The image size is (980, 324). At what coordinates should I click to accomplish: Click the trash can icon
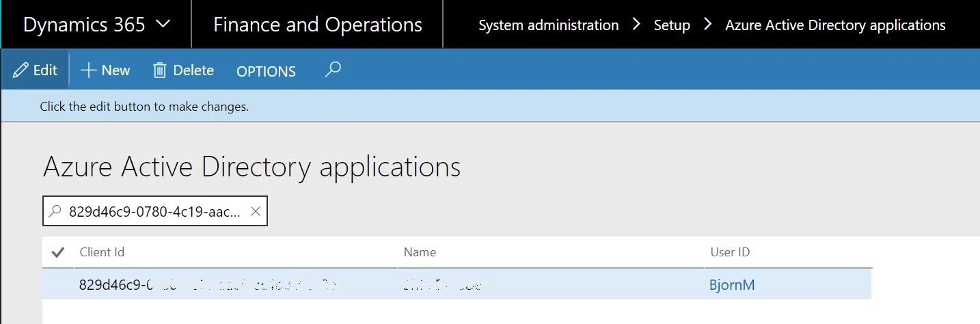[160, 70]
